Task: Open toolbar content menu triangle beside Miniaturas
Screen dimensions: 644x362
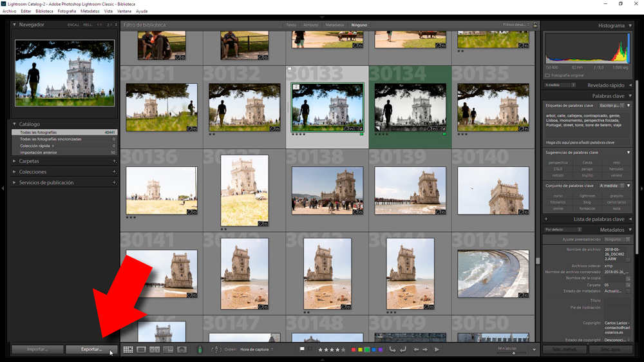Action: (534, 350)
